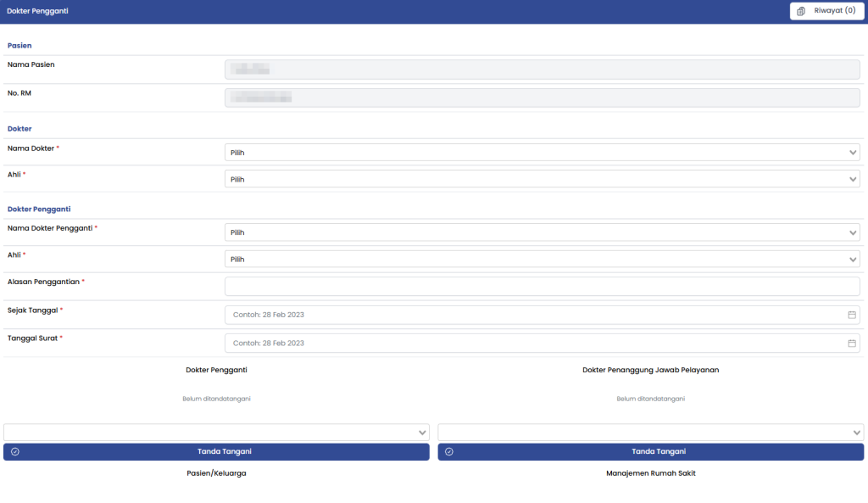The height and width of the screenshot is (503, 868).
Task: Focus the Sejak Tanggal date field
Action: click(x=534, y=315)
